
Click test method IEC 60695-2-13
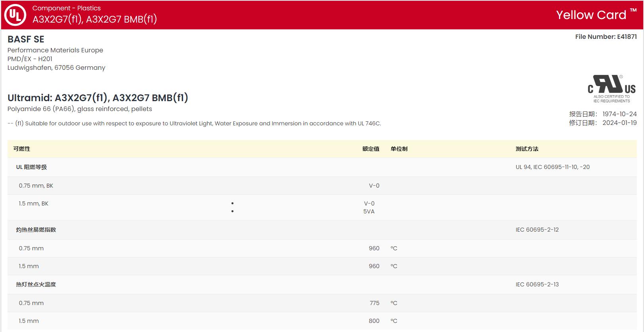[x=537, y=284]
